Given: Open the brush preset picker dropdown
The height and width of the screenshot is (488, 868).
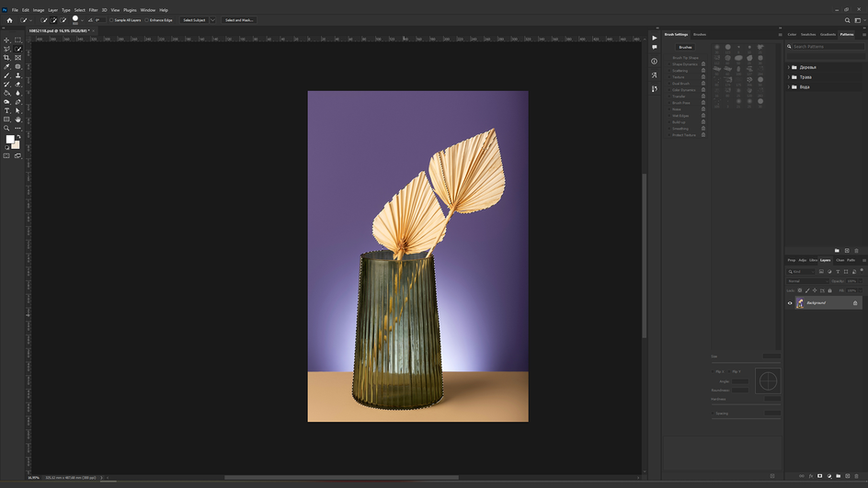Looking at the screenshot, I should [82, 20].
